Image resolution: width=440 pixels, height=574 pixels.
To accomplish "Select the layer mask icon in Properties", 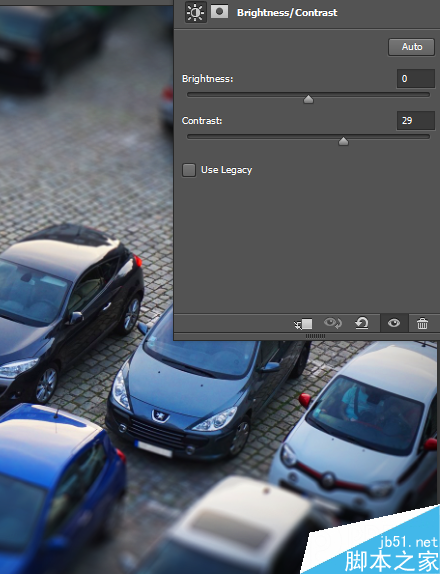I will tap(220, 12).
